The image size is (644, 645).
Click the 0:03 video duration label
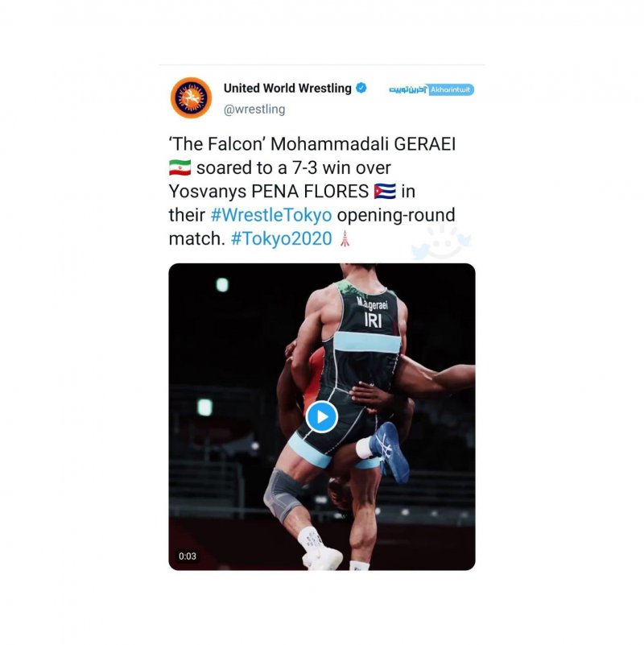point(188,556)
